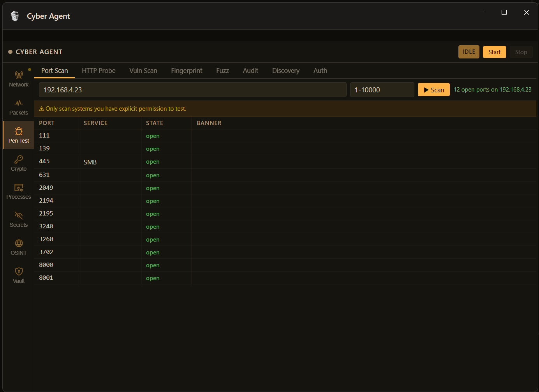Image resolution: width=539 pixels, height=392 pixels.
Task: Select the port 111 row
Action: point(285,136)
